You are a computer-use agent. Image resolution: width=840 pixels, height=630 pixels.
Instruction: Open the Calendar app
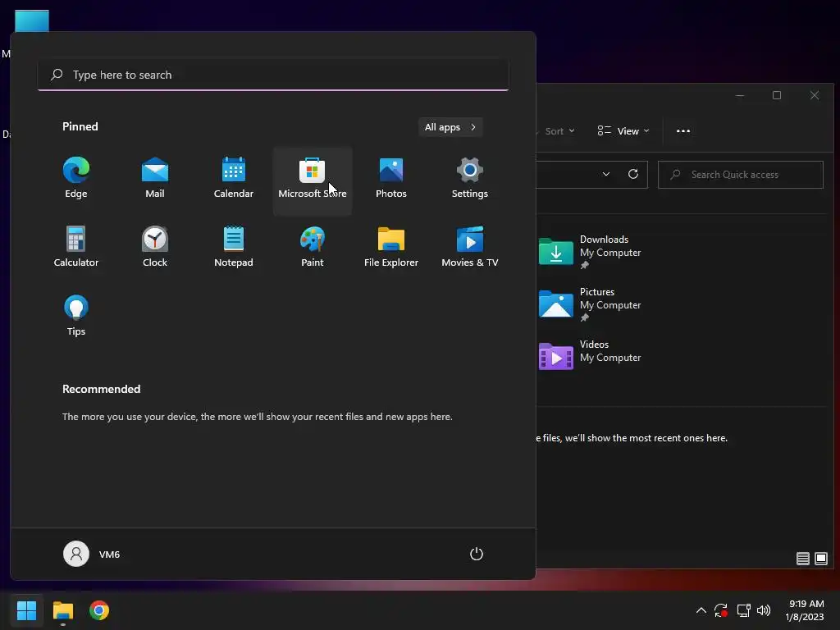coord(234,178)
